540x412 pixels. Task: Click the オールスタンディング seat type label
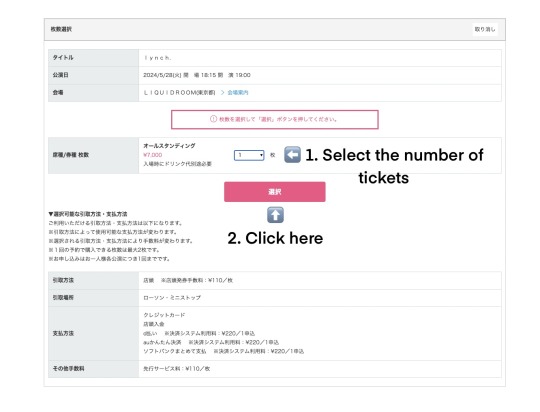[169, 146]
